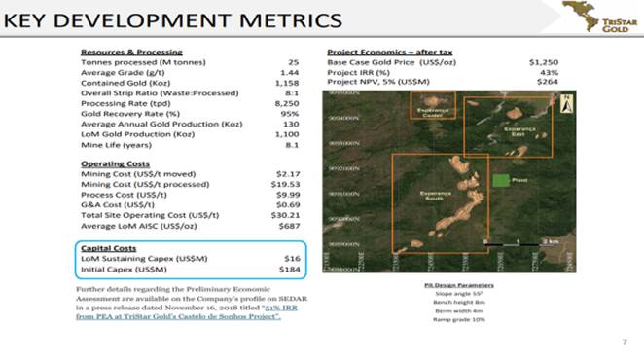The width and height of the screenshot is (644, 363).
Task: Click the north arrow compass on map
Action: tap(566, 103)
